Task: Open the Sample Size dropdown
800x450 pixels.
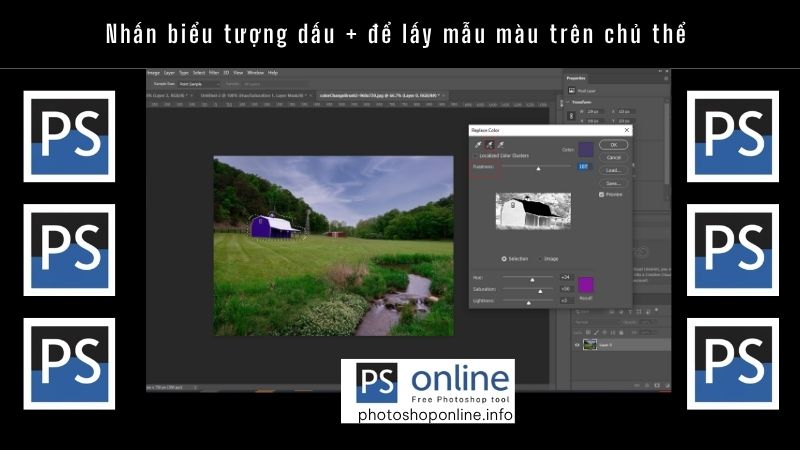Action: pos(199,84)
